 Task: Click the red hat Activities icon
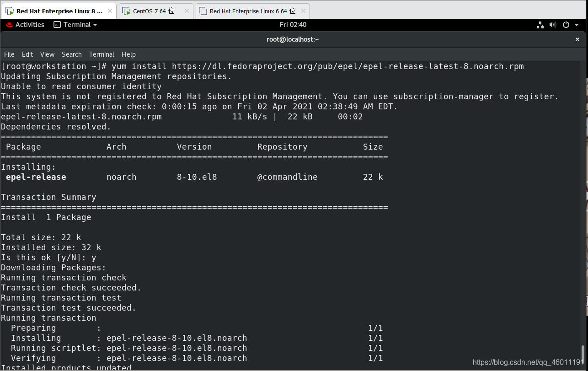(8, 25)
